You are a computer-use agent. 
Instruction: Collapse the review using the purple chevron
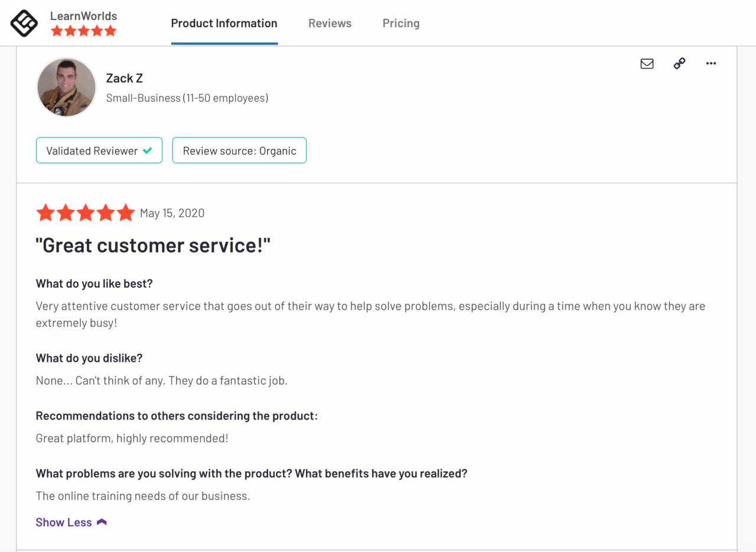click(x=102, y=521)
